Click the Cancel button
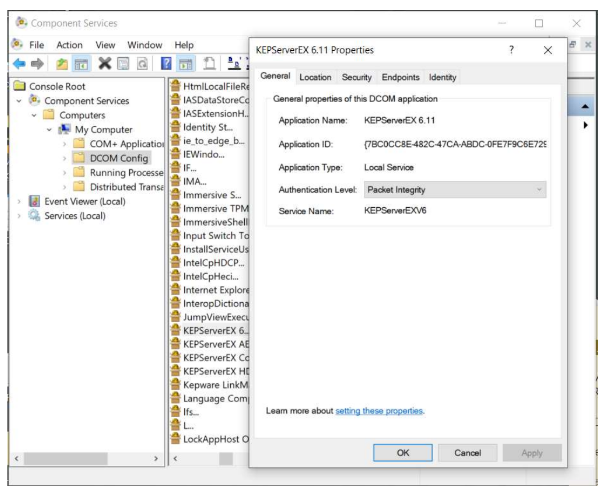The width and height of the screenshot is (610, 495). coord(467,453)
